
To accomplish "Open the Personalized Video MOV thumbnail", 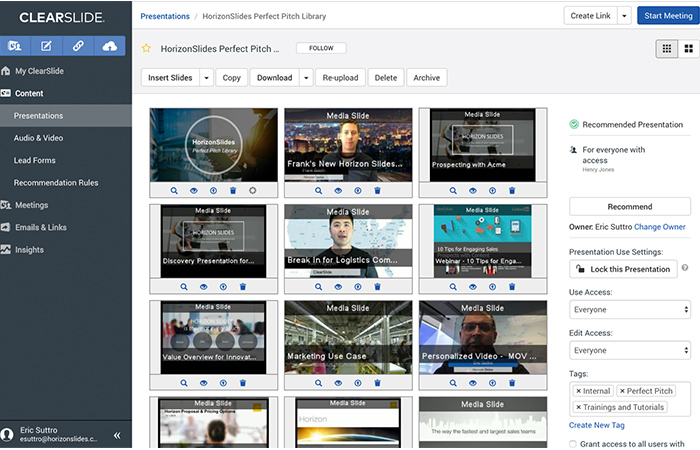I will (483, 338).
